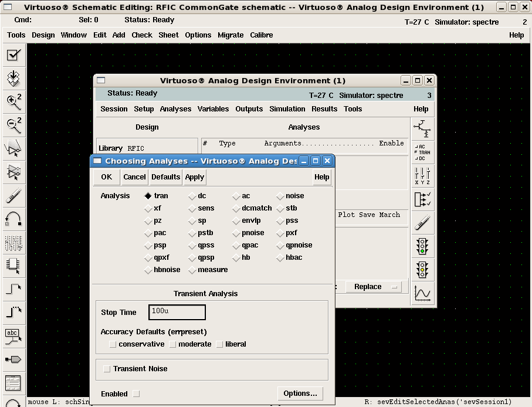Enable the Transient Noise checkbox
Viewport: 532px width, 407px height.
107,369
